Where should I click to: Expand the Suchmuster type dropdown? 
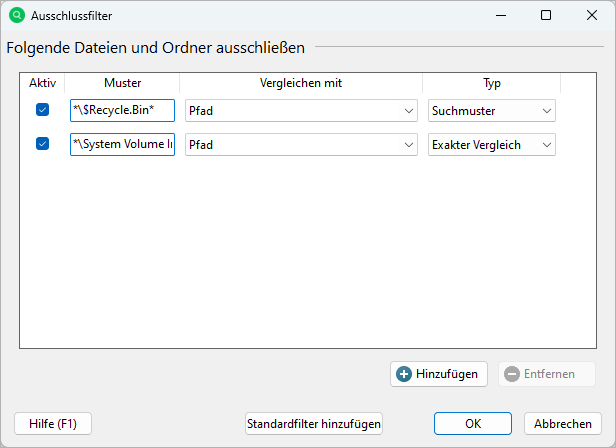pyautogui.click(x=491, y=111)
